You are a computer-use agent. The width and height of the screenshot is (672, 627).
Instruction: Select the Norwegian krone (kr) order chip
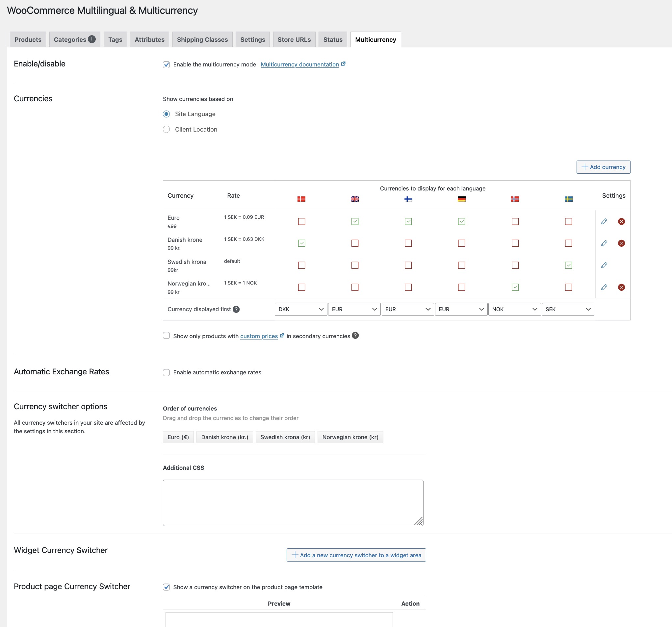tap(350, 437)
